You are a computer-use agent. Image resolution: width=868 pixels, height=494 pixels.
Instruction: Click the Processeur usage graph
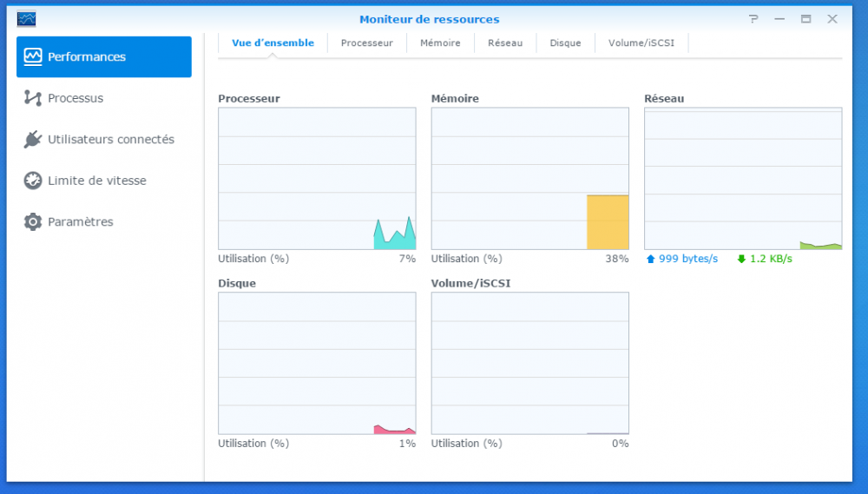click(x=317, y=179)
